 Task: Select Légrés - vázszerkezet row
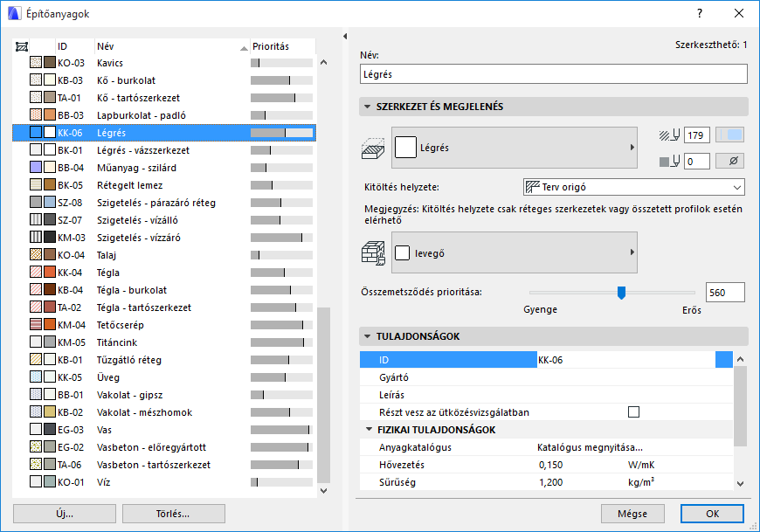(x=164, y=150)
